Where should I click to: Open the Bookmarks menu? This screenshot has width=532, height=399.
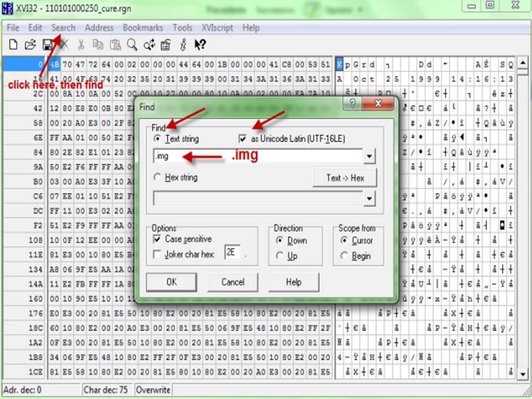(143, 28)
